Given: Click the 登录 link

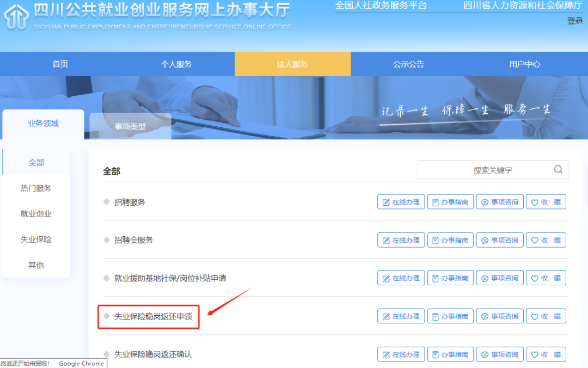Looking at the screenshot, I should pyautogui.click(x=575, y=20).
